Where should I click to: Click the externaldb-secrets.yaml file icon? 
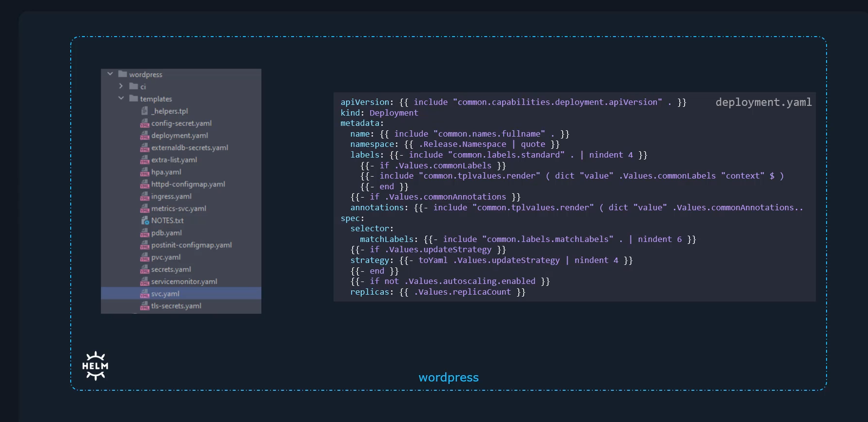pyautogui.click(x=144, y=147)
